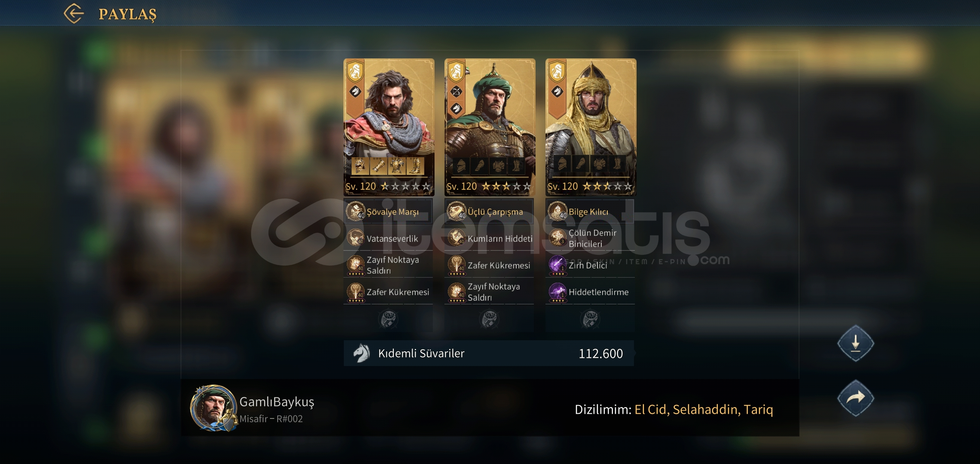Screen dimensions: 980x464
Task: Select the purple Zırh Delici skill icon
Action: pos(557,265)
